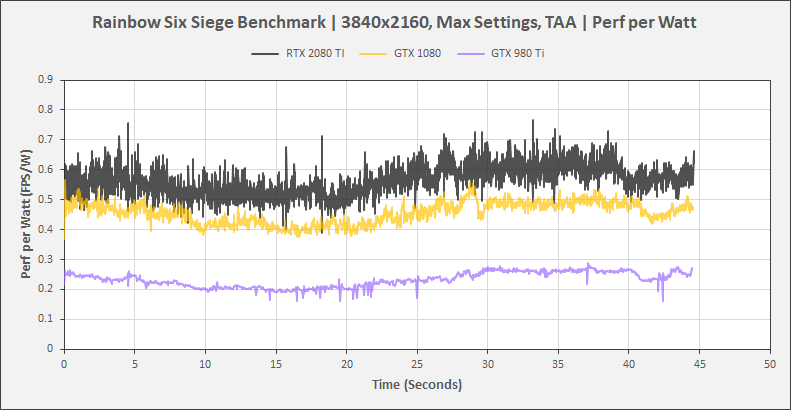Click the 0.5 label on vertical axis
Screen dimensions: 791x410
(46, 199)
